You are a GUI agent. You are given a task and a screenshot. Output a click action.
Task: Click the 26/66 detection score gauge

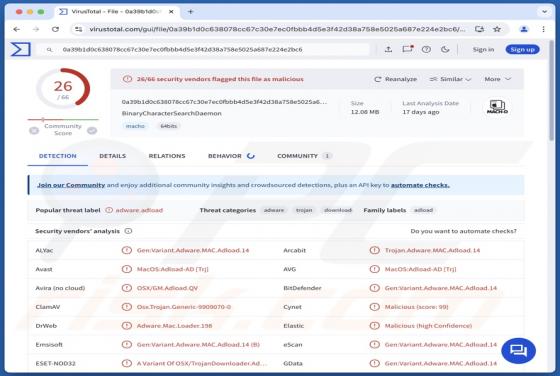click(x=63, y=89)
